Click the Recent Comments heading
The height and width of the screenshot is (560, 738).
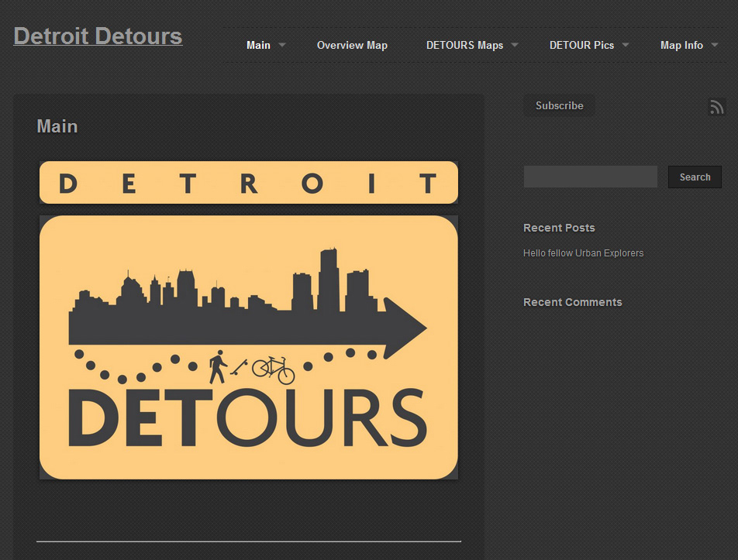[572, 302]
